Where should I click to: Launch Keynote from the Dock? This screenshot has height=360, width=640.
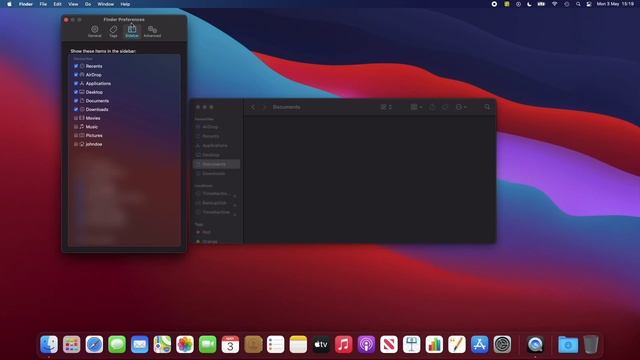411,344
